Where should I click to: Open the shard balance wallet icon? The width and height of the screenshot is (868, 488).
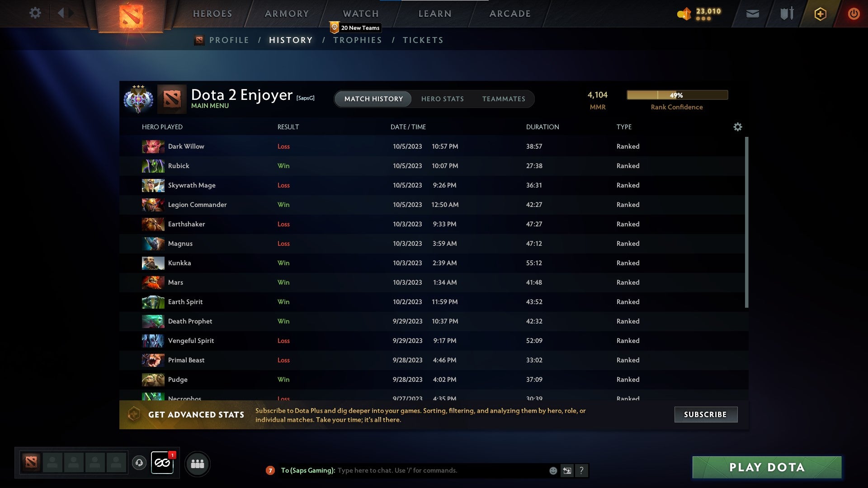[684, 14]
